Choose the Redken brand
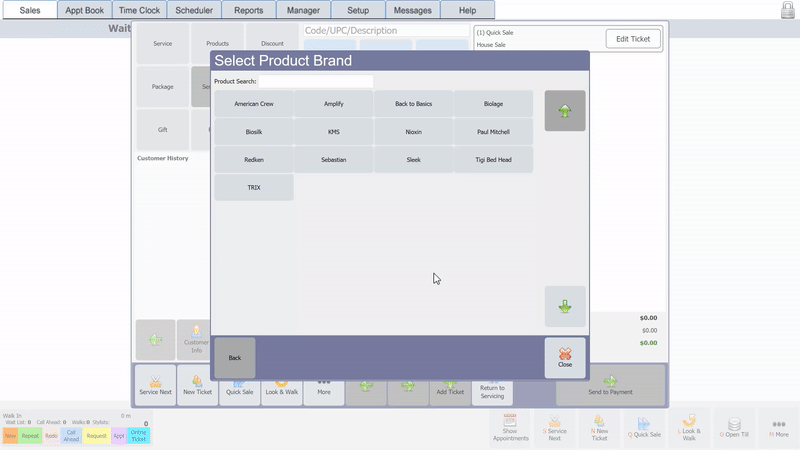 254,160
